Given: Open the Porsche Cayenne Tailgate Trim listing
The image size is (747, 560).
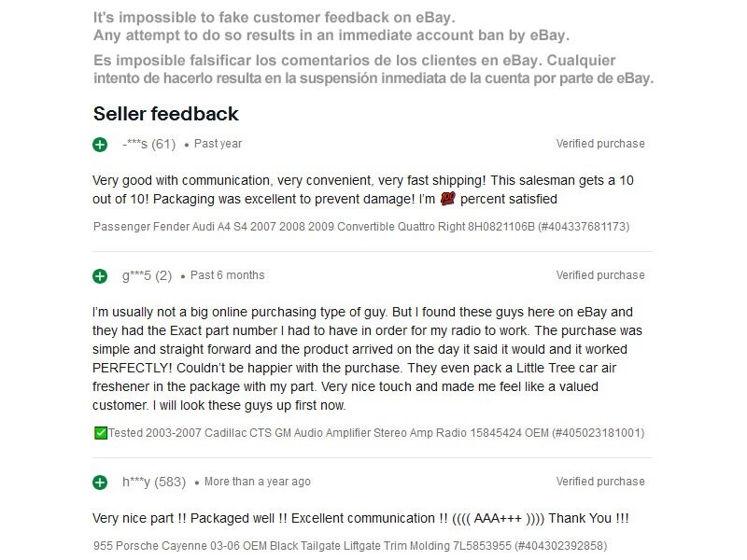Looking at the screenshot, I should tap(350, 544).
